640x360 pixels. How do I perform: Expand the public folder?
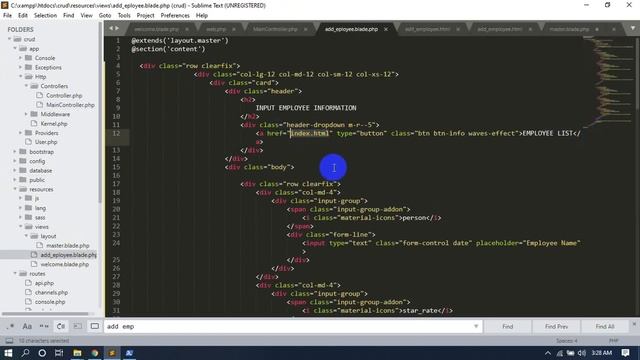tap(15, 180)
